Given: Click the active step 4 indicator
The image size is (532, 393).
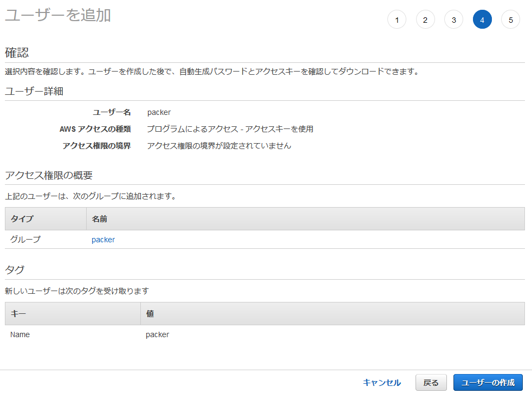Looking at the screenshot, I should (482, 20).
